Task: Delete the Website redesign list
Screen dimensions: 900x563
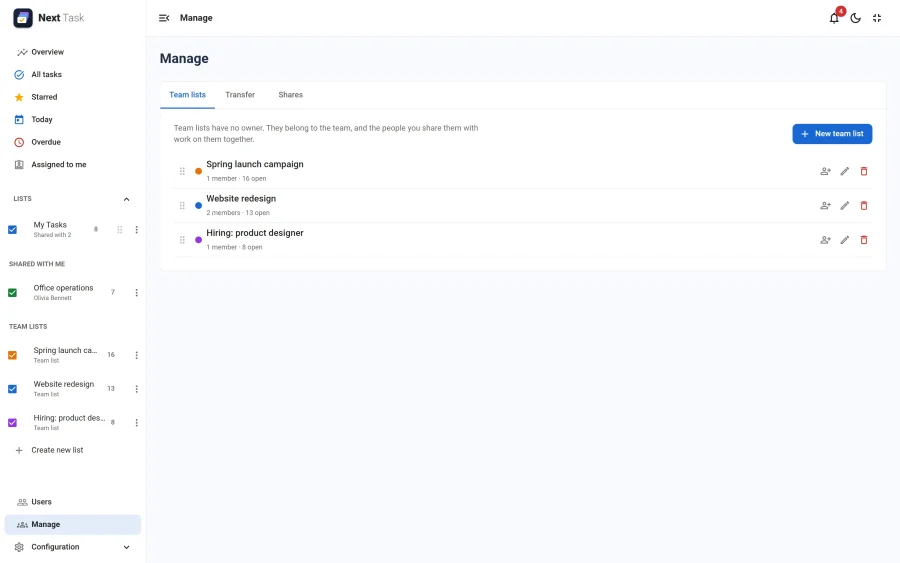Action: coord(864,205)
